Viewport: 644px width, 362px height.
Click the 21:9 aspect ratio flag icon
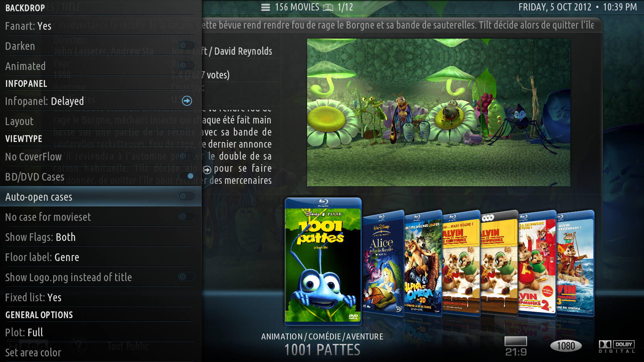pos(516,346)
